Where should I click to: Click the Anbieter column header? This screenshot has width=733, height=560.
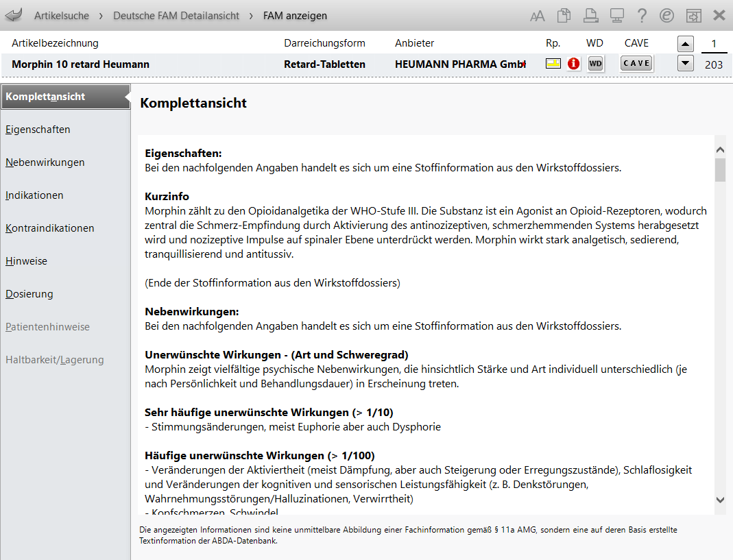[x=415, y=43]
